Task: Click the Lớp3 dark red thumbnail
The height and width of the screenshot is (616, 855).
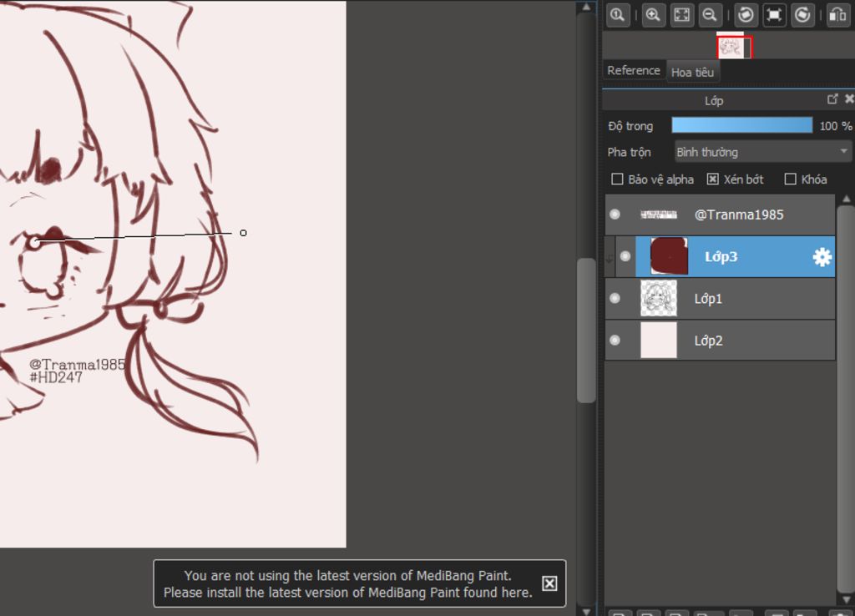Action: pos(669,256)
